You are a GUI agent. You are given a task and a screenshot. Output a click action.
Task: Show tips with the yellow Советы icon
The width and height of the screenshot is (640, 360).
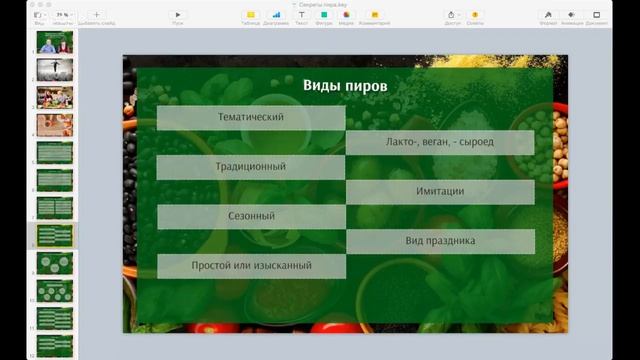(x=475, y=15)
